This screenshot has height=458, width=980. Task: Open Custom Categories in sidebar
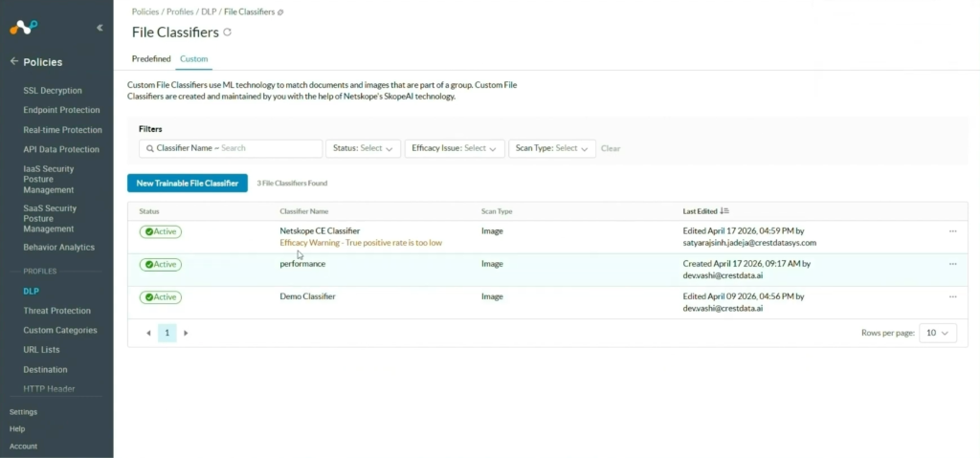click(60, 330)
